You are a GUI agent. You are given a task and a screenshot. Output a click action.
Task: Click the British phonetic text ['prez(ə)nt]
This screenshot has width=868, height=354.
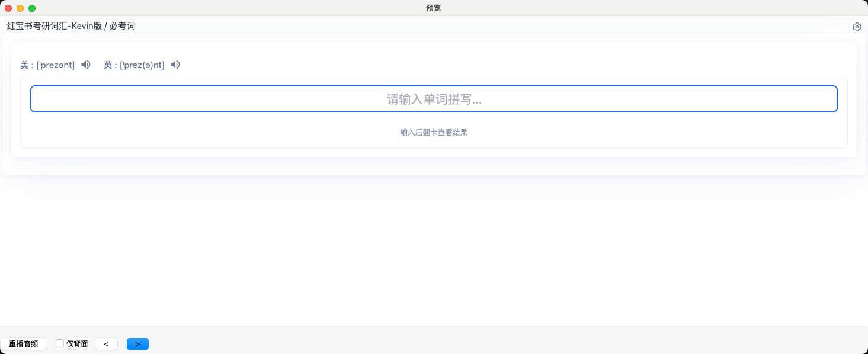142,65
